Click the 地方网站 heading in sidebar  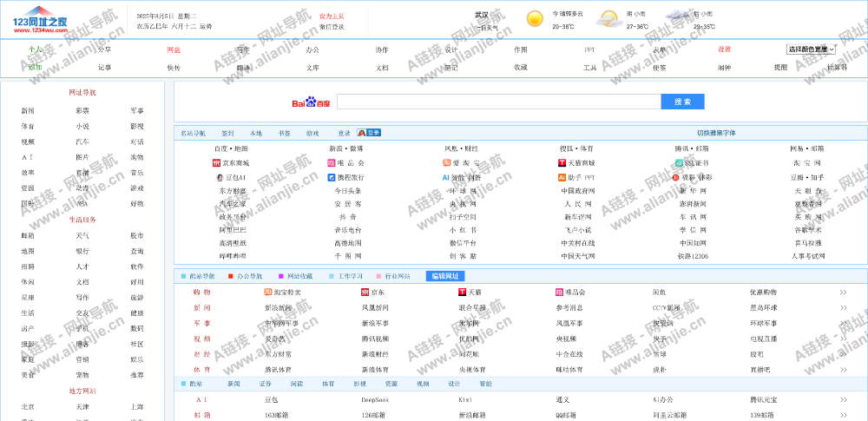coord(82,391)
